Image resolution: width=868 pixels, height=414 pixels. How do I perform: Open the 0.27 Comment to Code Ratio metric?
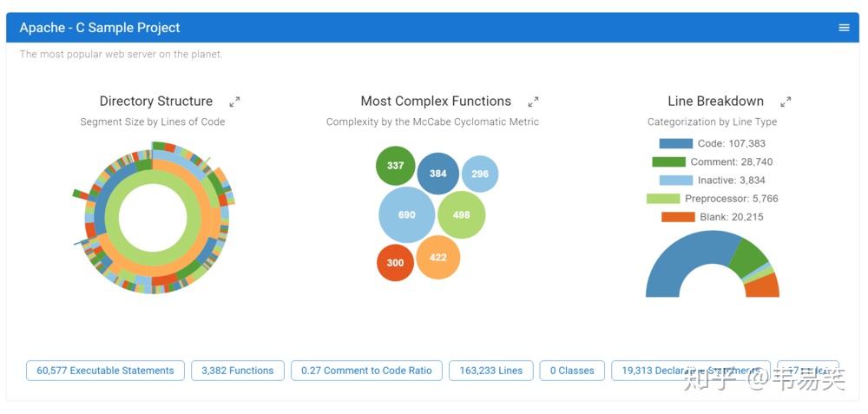pos(366,371)
